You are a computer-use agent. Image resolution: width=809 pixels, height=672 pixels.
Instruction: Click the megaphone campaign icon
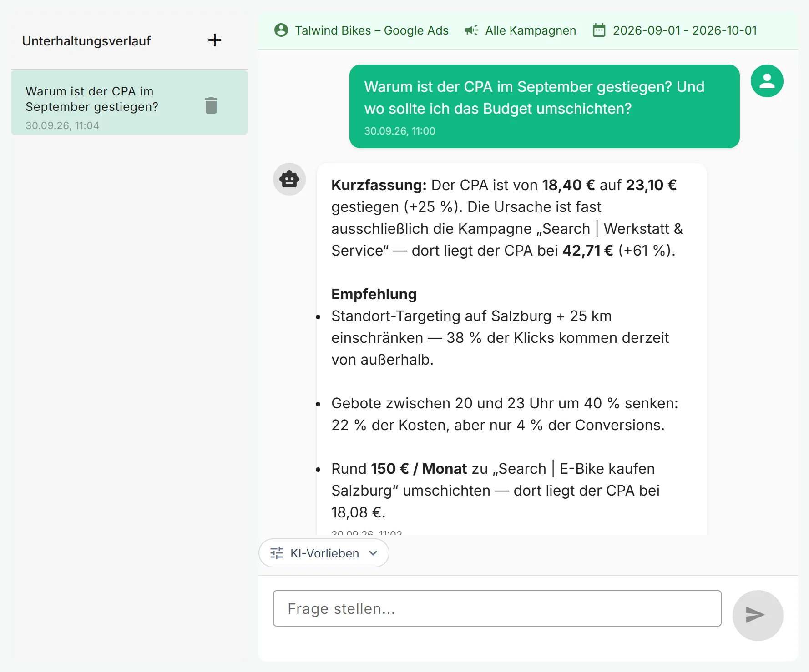(x=471, y=30)
